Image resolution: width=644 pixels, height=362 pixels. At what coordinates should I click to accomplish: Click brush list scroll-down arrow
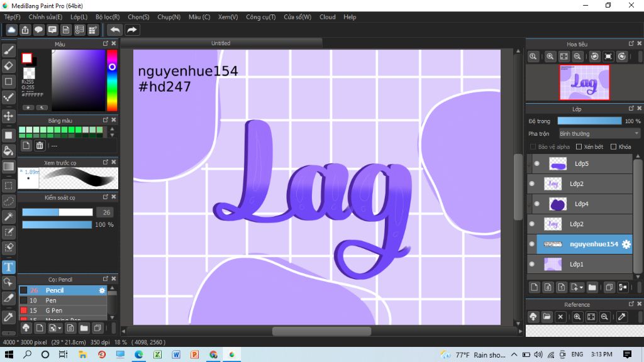(x=112, y=317)
